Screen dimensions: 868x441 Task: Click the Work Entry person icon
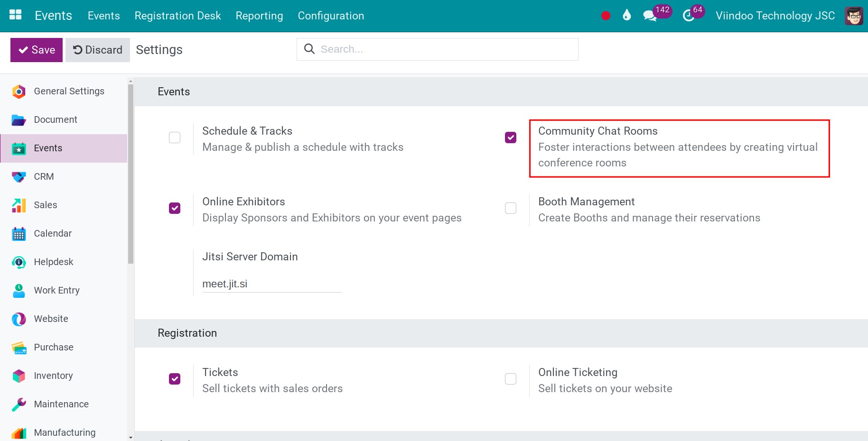(x=19, y=291)
